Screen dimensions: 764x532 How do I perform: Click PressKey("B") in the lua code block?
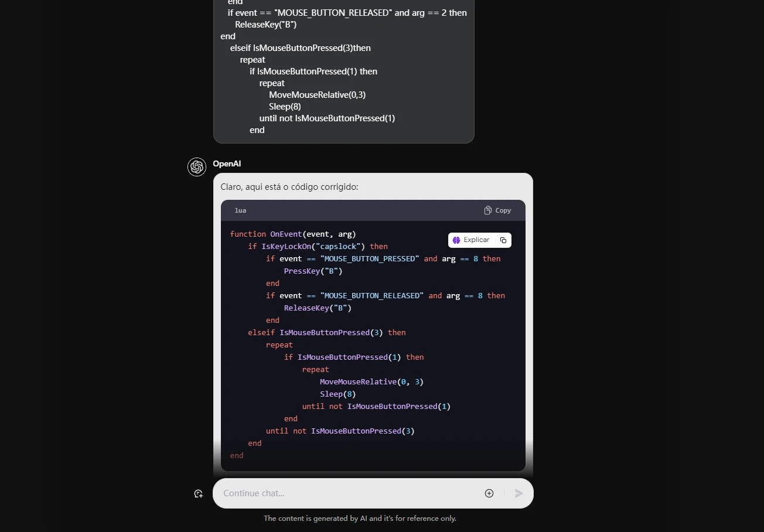point(313,271)
